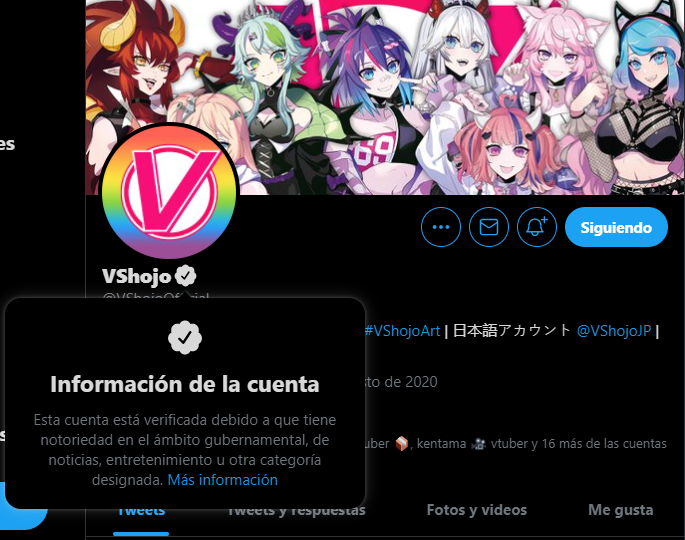Visit the @VShojoJP account mention
This screenshot has width=685, height=540.
tap(614, 331)
